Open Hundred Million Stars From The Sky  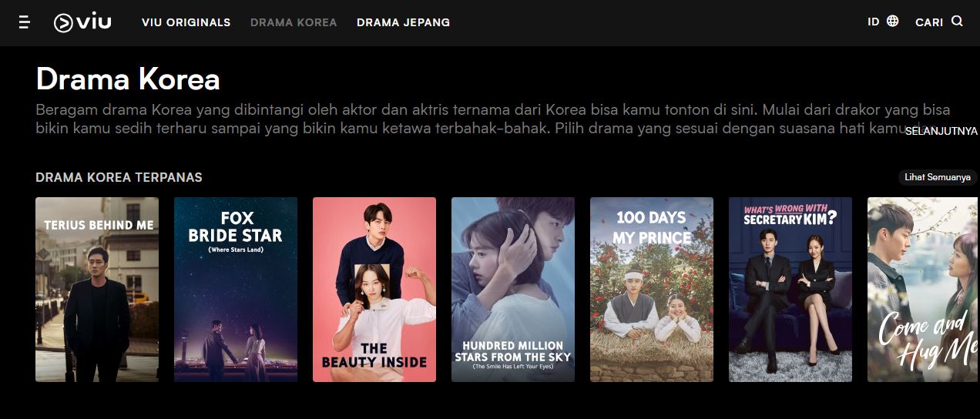pos(513,290)
